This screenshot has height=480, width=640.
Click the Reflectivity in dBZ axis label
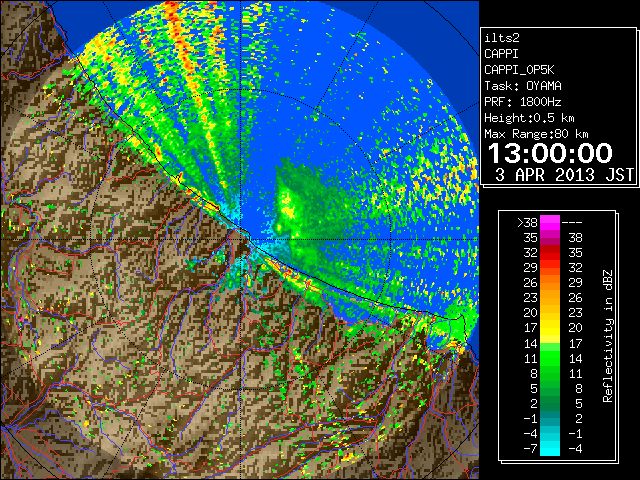[x=608, y=336]
